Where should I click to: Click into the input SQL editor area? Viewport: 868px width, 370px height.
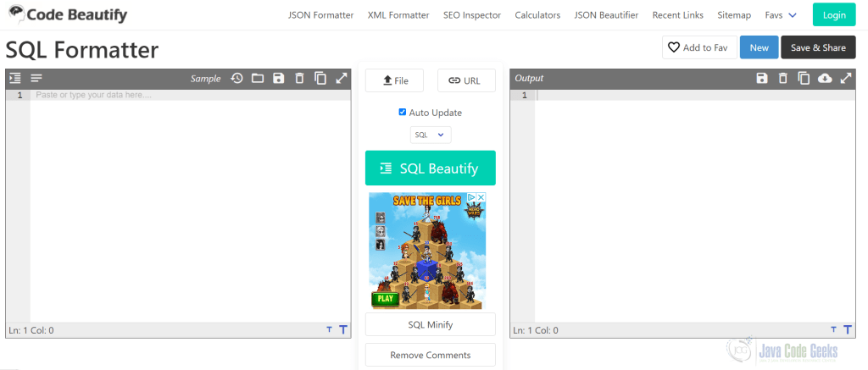pyautogui.click(x=191, y=206)
